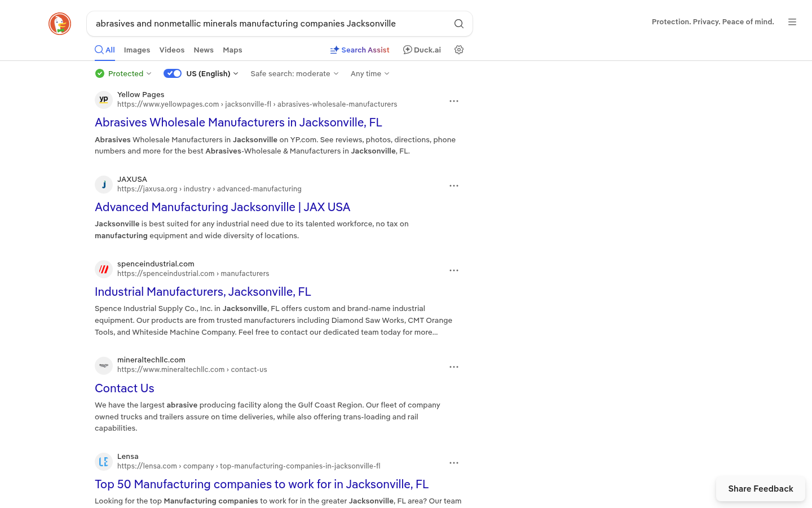The width and height of the screenshot is (812, 508).
Task: Select the All tab
Action: tap(105, 50)
